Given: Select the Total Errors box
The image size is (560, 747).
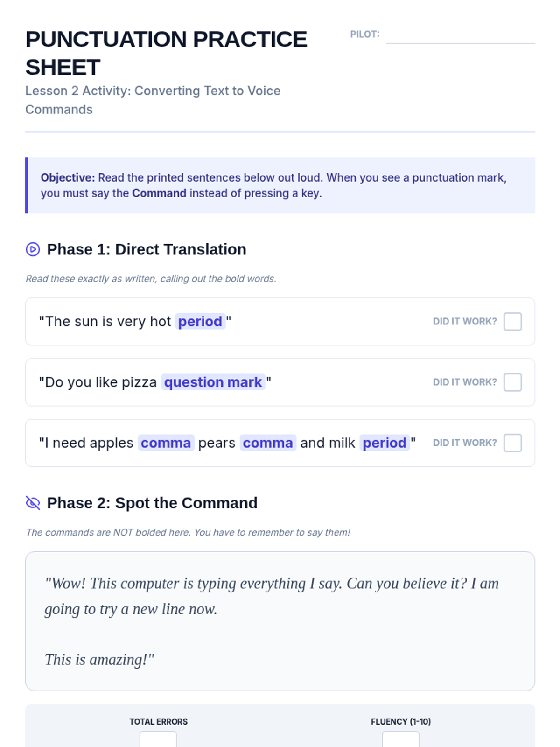Looking at the screenshot, I should click(158, 739).
